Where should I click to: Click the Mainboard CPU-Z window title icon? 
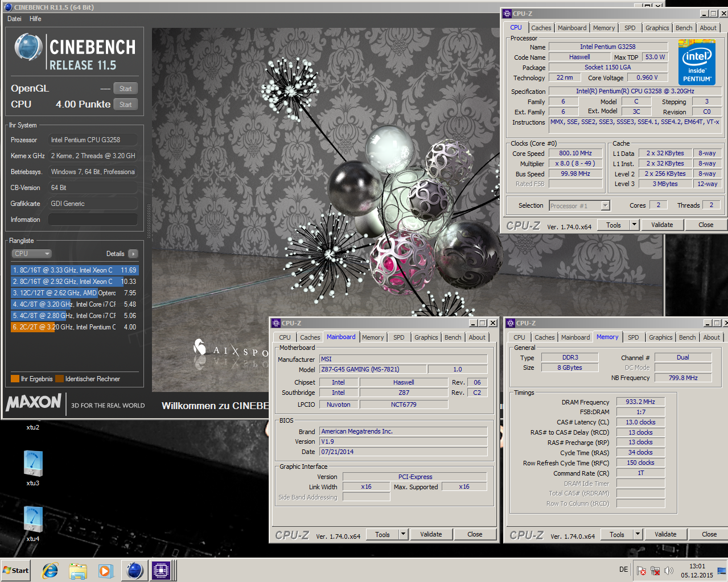275,323
